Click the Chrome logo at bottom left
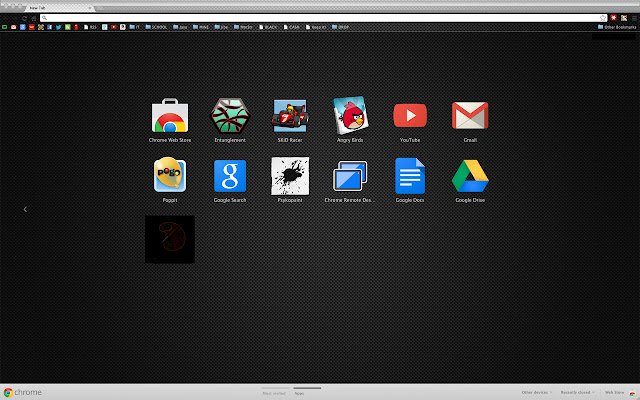 click(22, 392)
